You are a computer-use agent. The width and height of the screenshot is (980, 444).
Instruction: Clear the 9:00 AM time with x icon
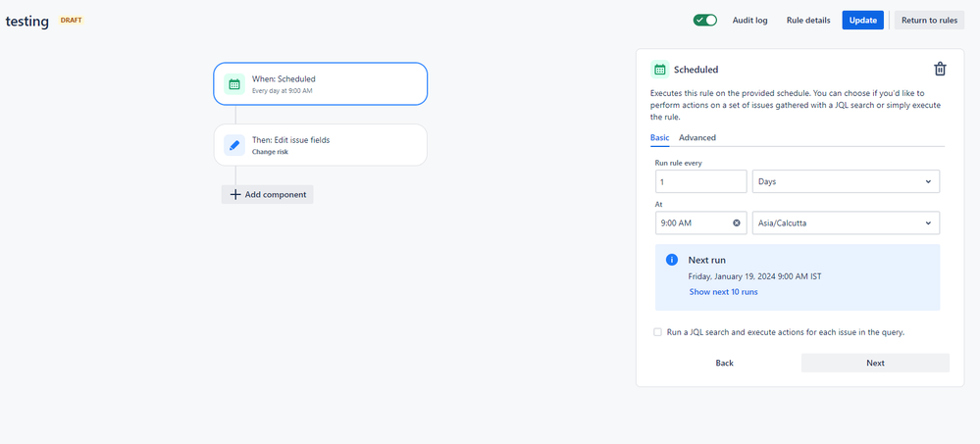click(737, 222)
